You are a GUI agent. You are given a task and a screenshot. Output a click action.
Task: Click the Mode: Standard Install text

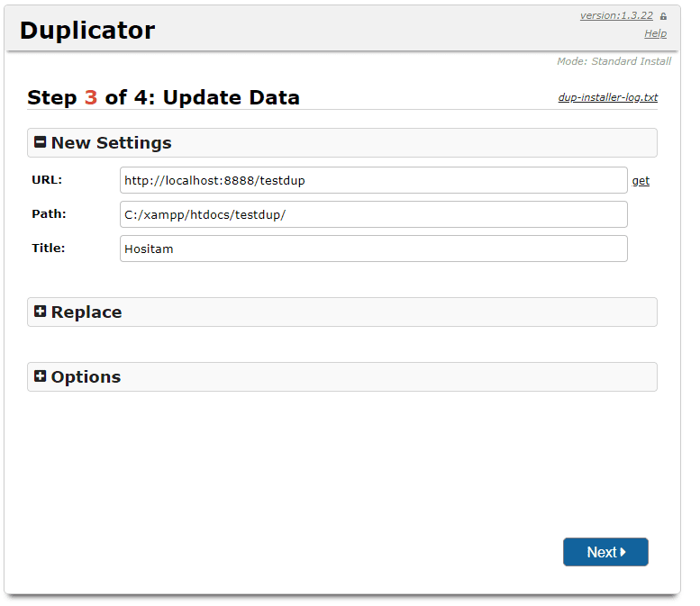(x=614, y=62)
